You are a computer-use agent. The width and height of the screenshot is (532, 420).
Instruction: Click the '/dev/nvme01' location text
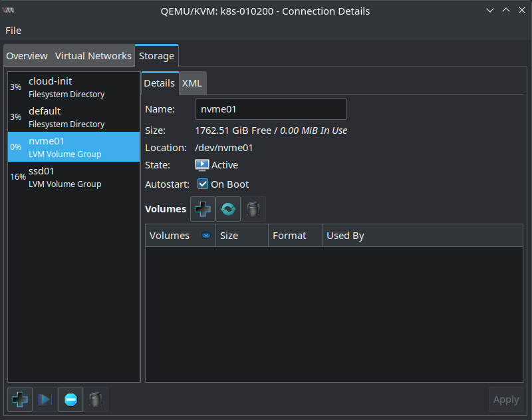point(223,148)
